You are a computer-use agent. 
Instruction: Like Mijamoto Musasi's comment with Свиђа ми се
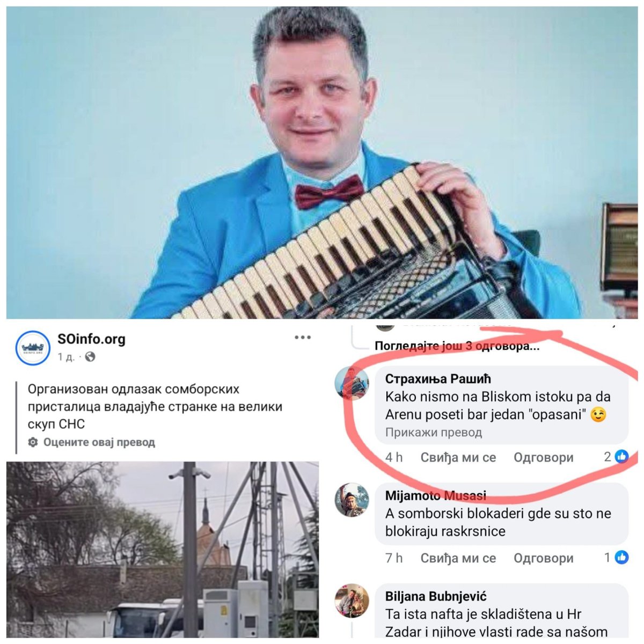tap(458, 558)
